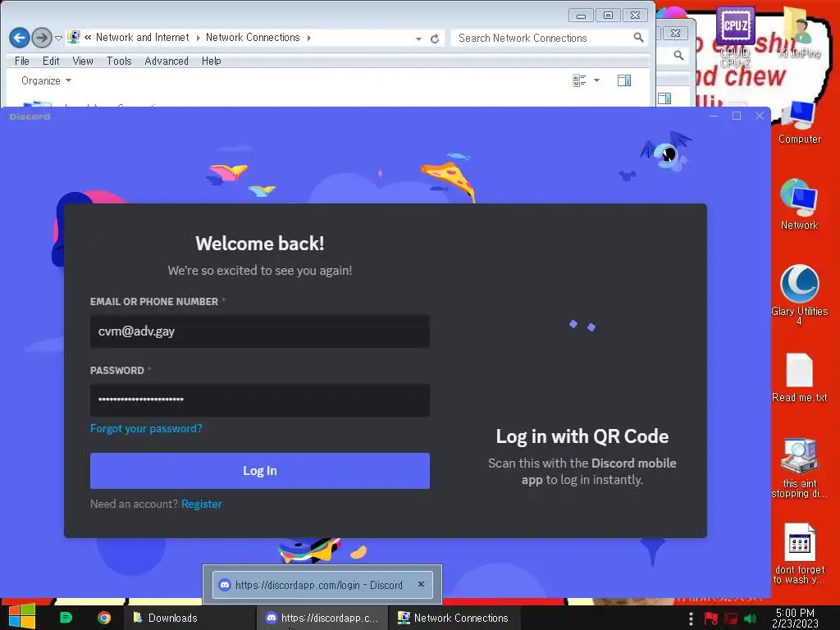The image size is (840, 630).
Task: Open the Advanced menu
Action: (x=166, y=61)
